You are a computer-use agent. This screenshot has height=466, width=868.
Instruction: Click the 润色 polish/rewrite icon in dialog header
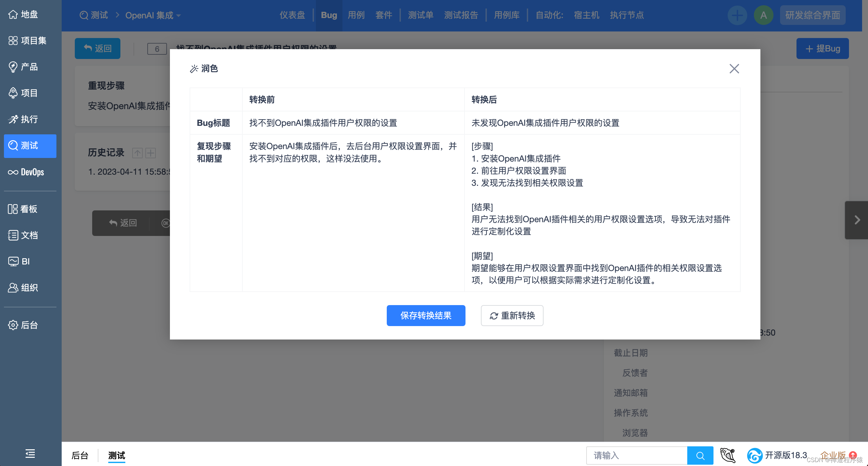tap(194, 68)
